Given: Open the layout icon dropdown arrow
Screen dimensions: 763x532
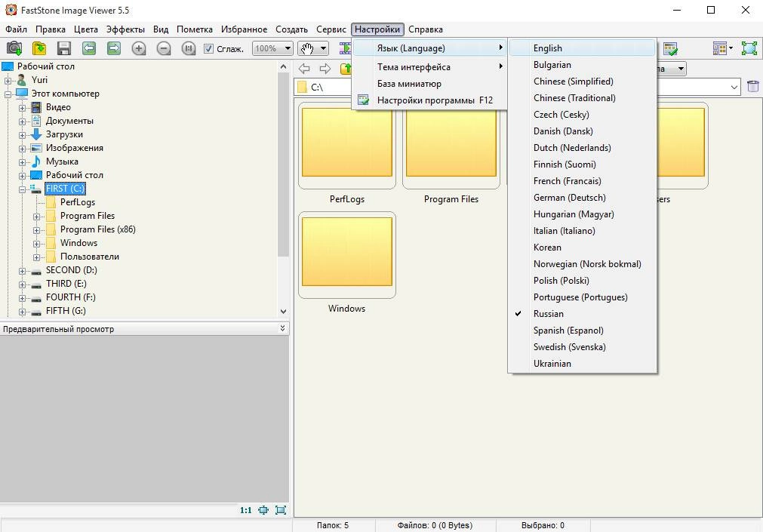Looking at the screenshot, I should click(731, 48).
